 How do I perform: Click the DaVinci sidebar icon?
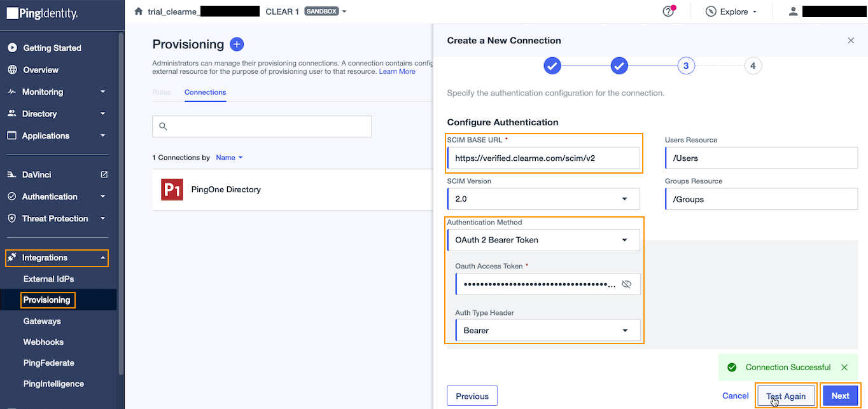11,174
